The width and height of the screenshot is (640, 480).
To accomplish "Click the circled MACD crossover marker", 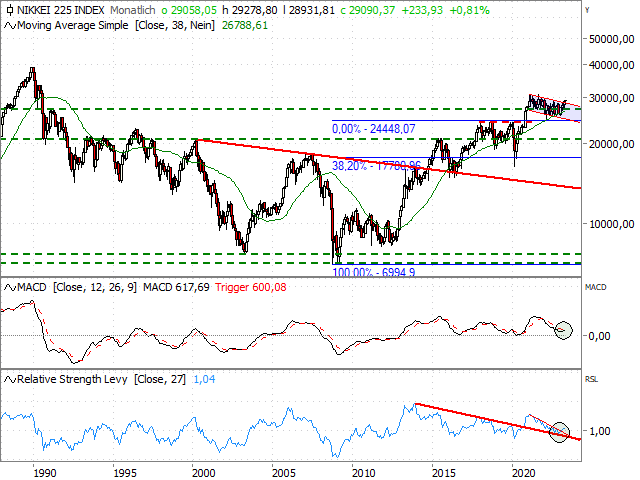I will pyautogui.click(x=564, y=330).
